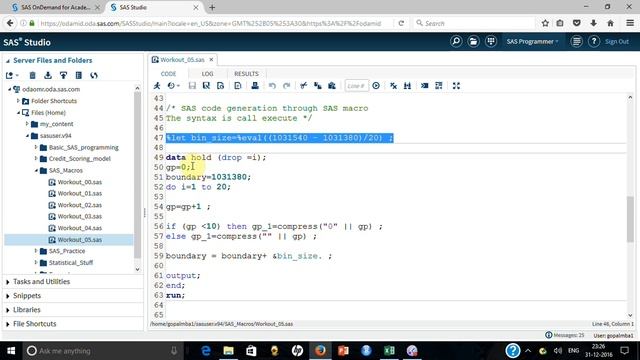Open Find and Replace binoculars icon
The image size is (640, 360).
point(407,86)
